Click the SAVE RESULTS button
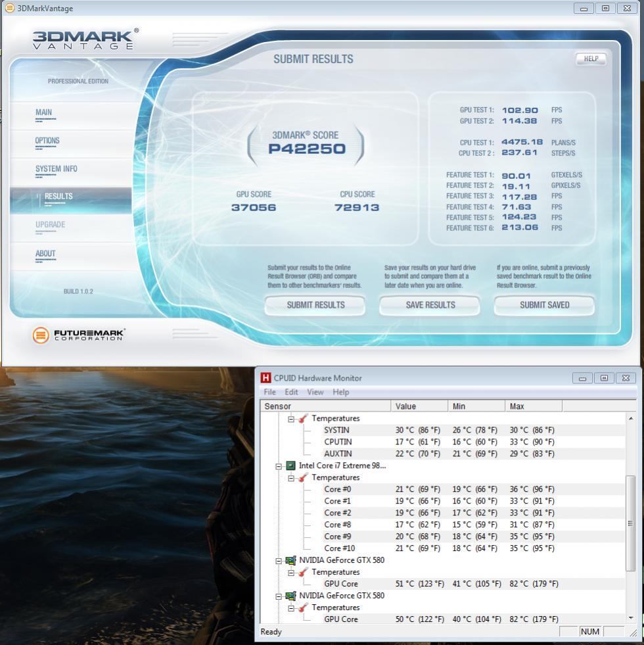This screenshot has width=644, height=645. coord(430,305)
